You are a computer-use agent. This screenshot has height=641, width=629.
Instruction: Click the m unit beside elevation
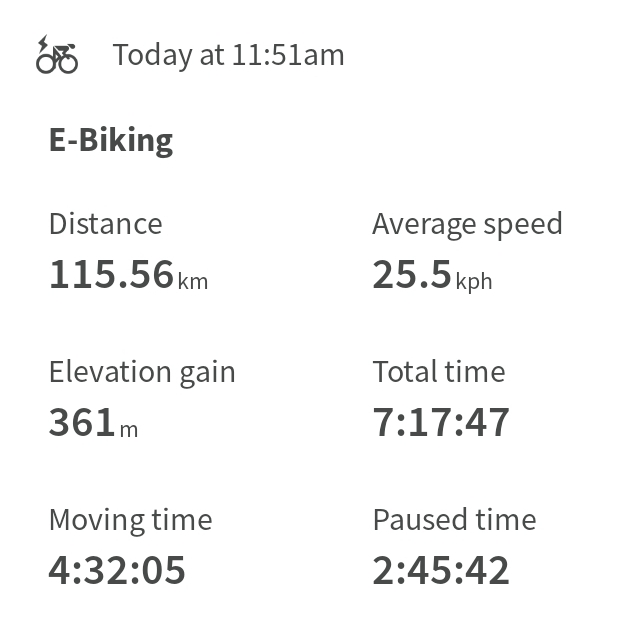pos(129,430)
